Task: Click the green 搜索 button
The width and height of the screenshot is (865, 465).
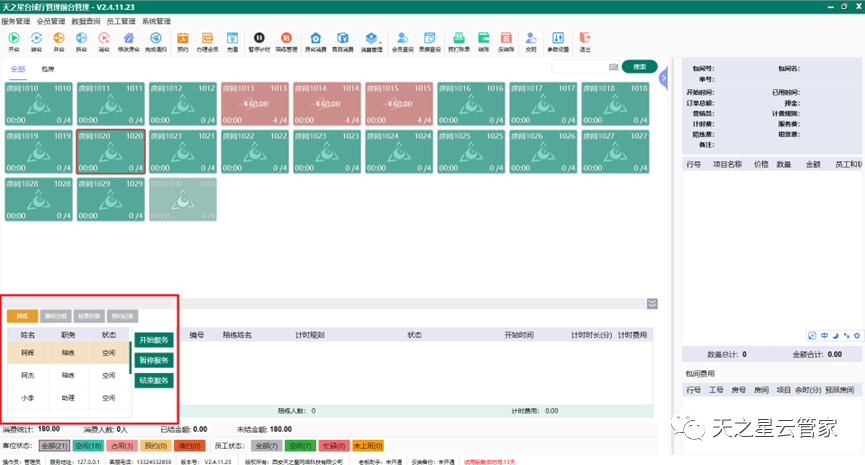Action: 638,67
